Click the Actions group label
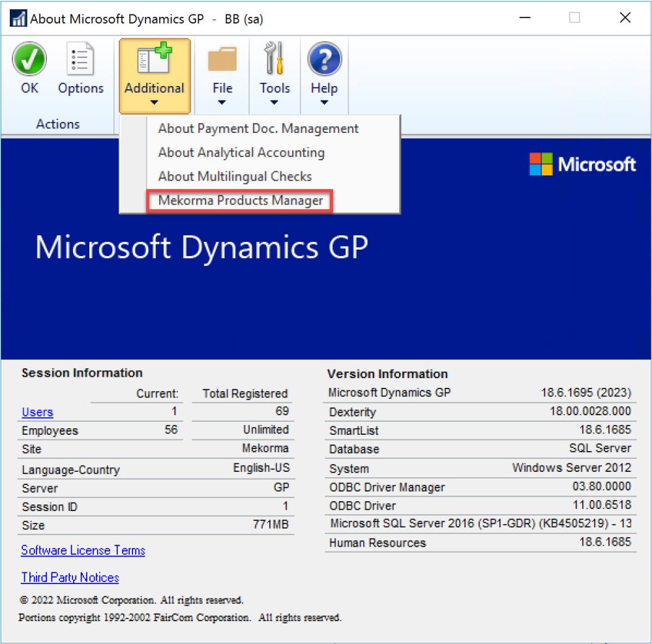 click(58, 124)
